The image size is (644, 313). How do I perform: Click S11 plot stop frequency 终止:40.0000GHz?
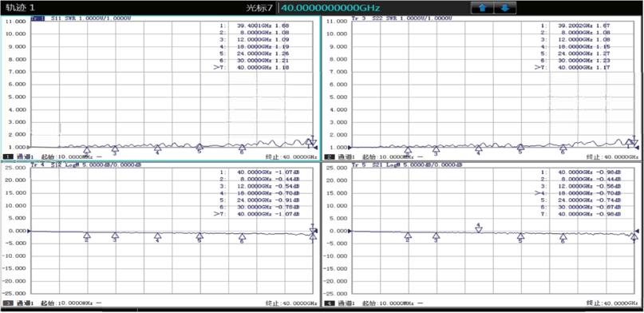[291, 157]
